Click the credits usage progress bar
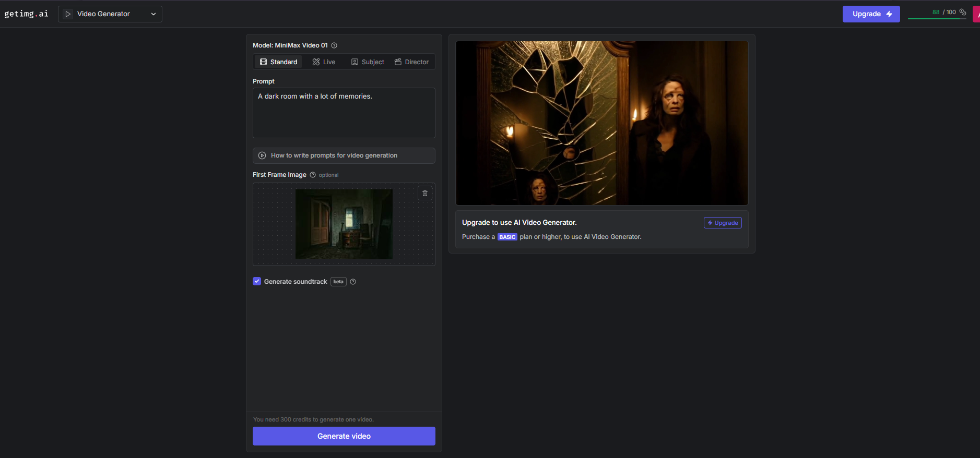980x458 pixels. [x=937, y=19]
